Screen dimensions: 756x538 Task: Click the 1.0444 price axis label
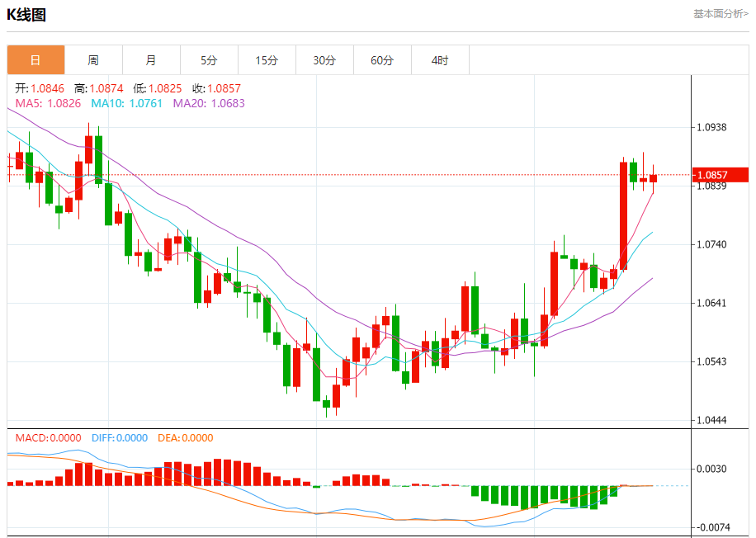pos(711,420)
